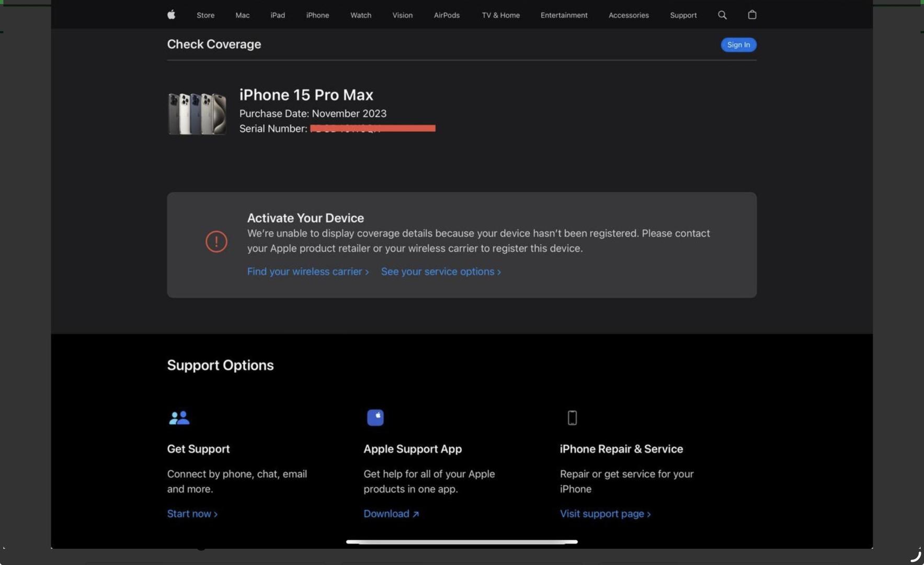
Task: Open the shopping bag icon
Action: click(752, 15)
